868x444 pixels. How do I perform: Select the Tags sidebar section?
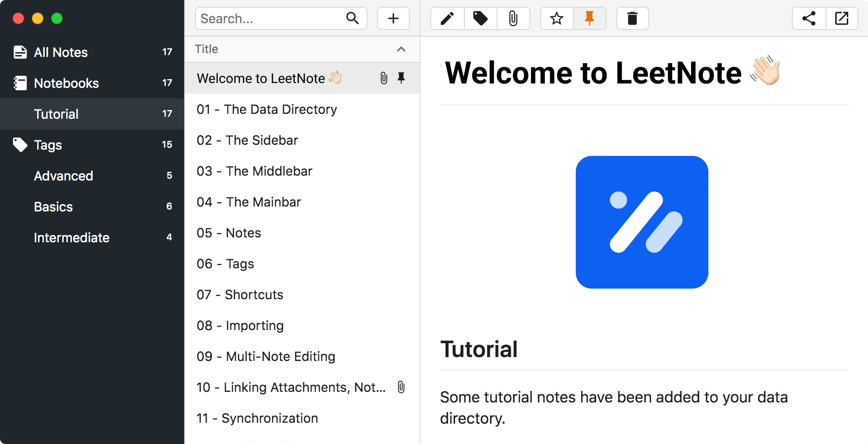pos(48,145)
